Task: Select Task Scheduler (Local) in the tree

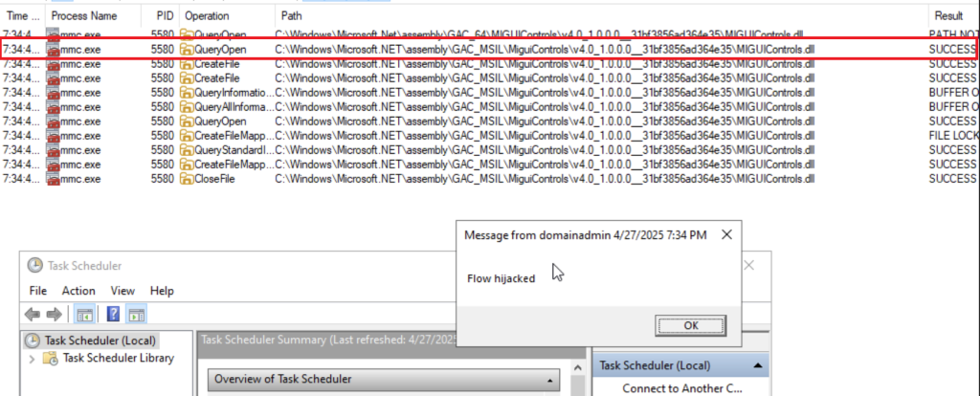Action: point(89,341)
